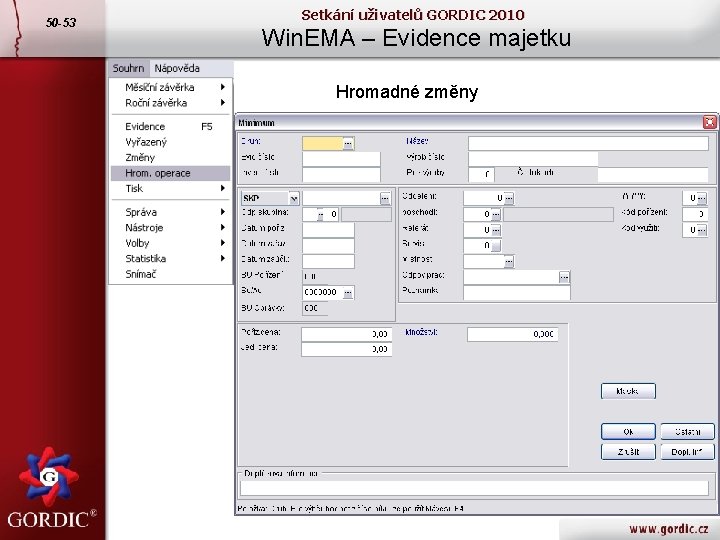Click browse button for Budova field
720x540 pixels.
click(x=496, y=246)
